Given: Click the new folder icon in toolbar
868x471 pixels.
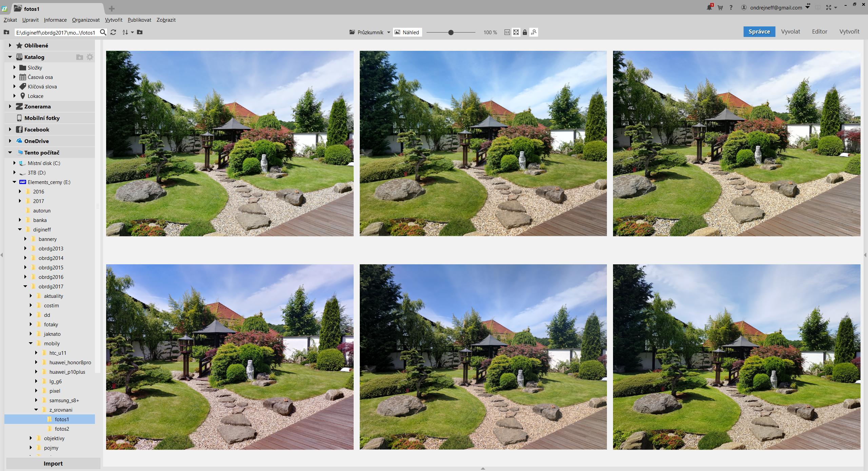Looking at the screenshot, I should (x=140, y=32).
